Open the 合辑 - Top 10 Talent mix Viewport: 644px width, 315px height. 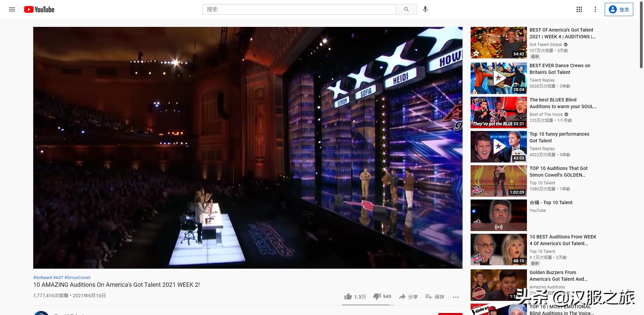(x=551, y=203)
